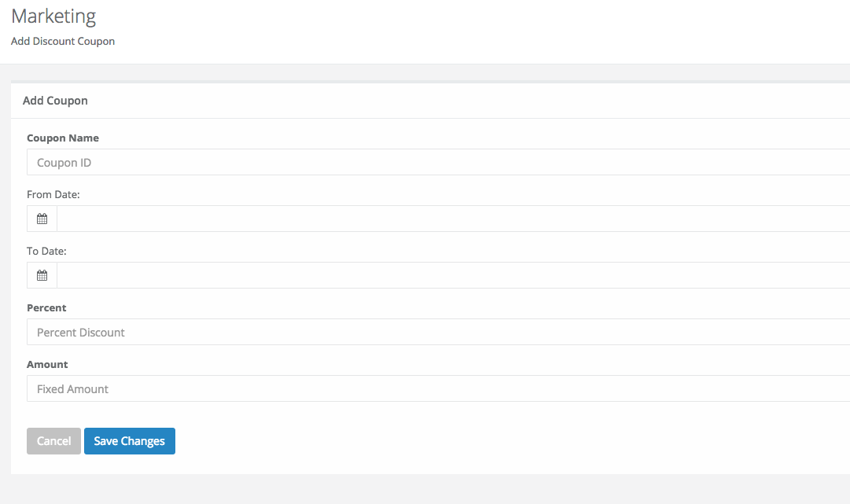Click the Amount field label

pyautogui.click(x=47, y=365)
